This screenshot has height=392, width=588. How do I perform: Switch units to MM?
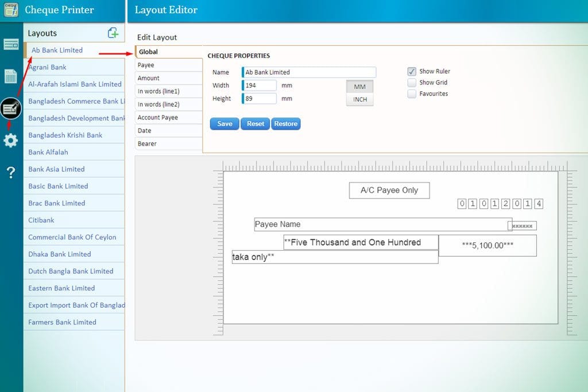coord(359,86)
